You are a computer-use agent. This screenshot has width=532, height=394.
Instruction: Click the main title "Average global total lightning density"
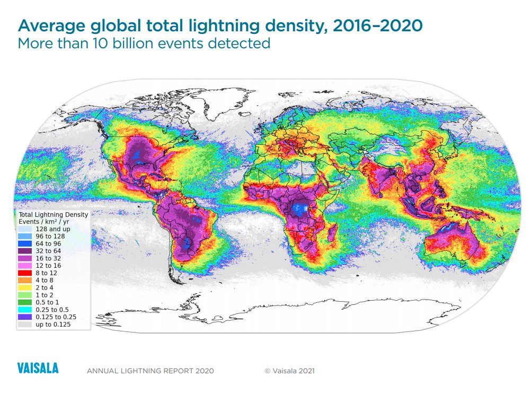(x=220, y=25)
